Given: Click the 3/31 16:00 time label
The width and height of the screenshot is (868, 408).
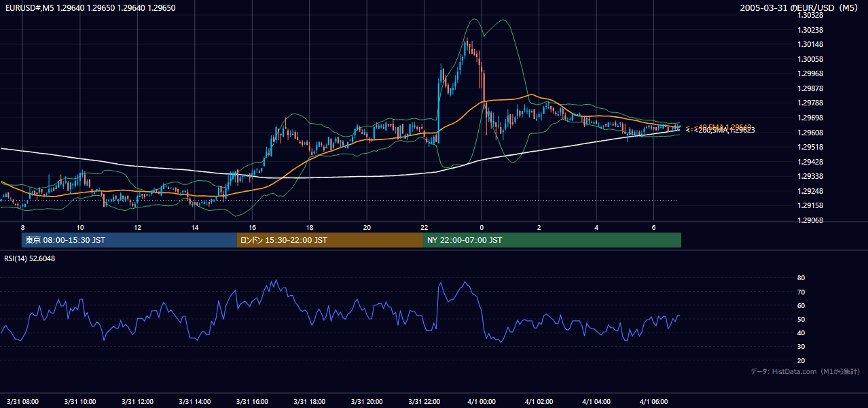Looking at the screenshot, I should coord(253,401).
